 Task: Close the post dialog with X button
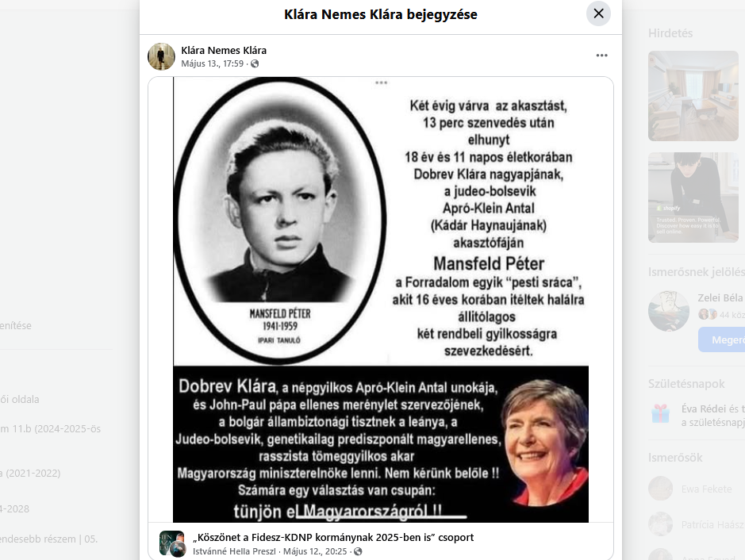click(x=598, y=13)
